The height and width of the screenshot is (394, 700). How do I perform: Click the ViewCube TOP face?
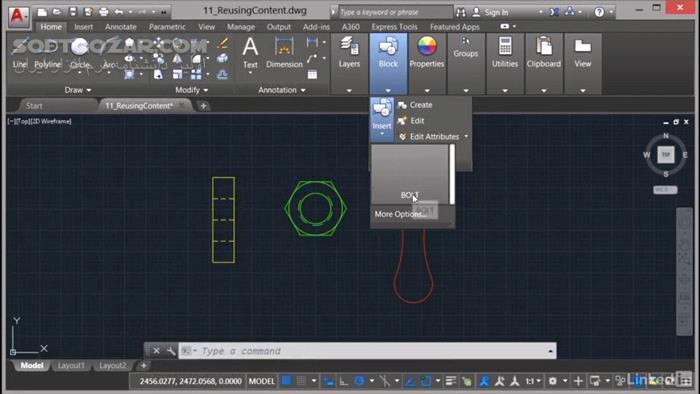pos(666,155)
